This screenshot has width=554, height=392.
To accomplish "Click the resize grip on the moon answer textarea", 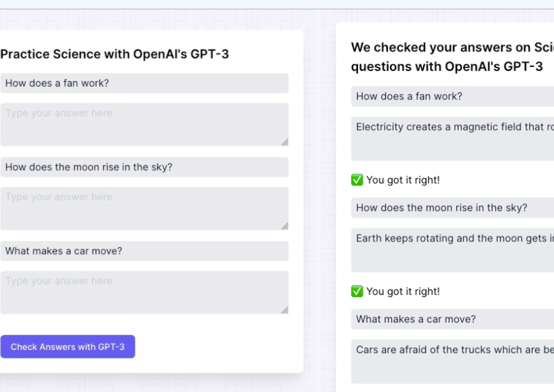I will (285, 226).
